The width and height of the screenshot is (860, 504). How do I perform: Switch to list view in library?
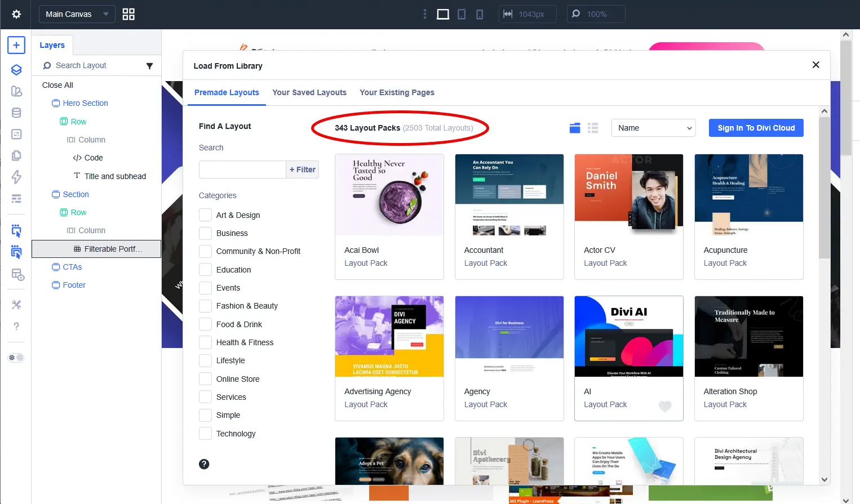[x=593, y=128]
